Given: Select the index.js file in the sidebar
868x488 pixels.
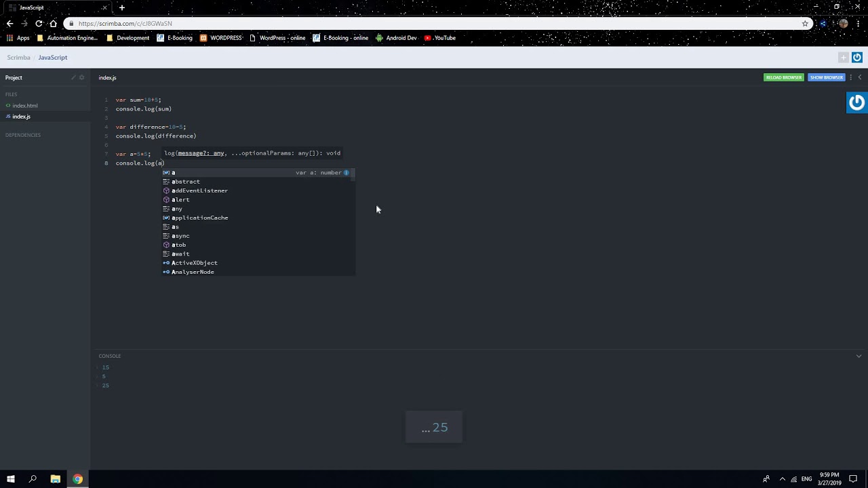Looking at the screenshot, I should coord(21,117).
